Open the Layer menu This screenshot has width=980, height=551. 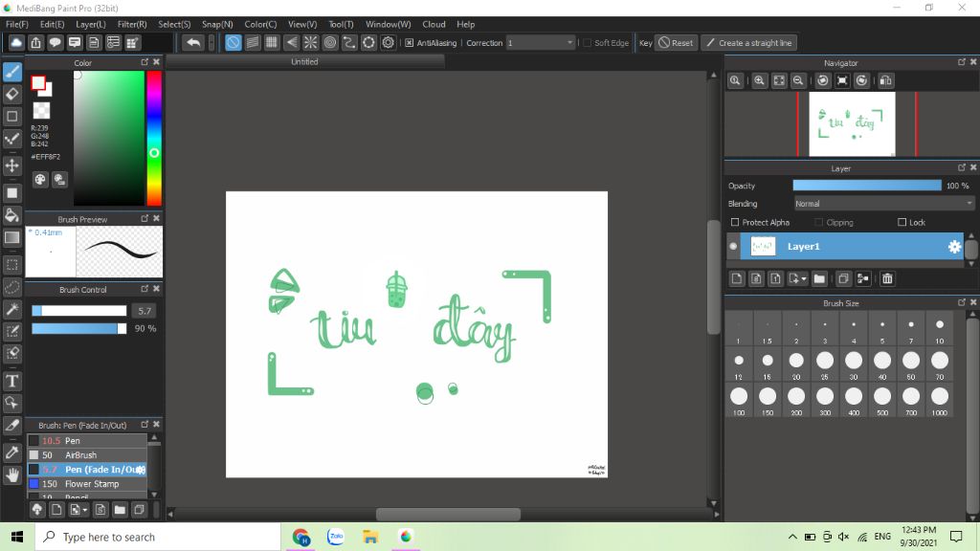91,24
